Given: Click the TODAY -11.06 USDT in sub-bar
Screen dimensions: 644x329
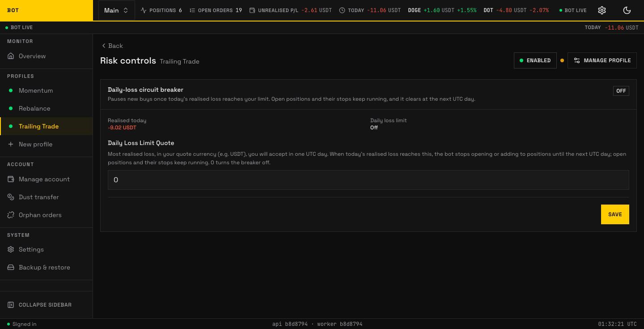Looking at the screenshot, I should (x=611, y=27).
